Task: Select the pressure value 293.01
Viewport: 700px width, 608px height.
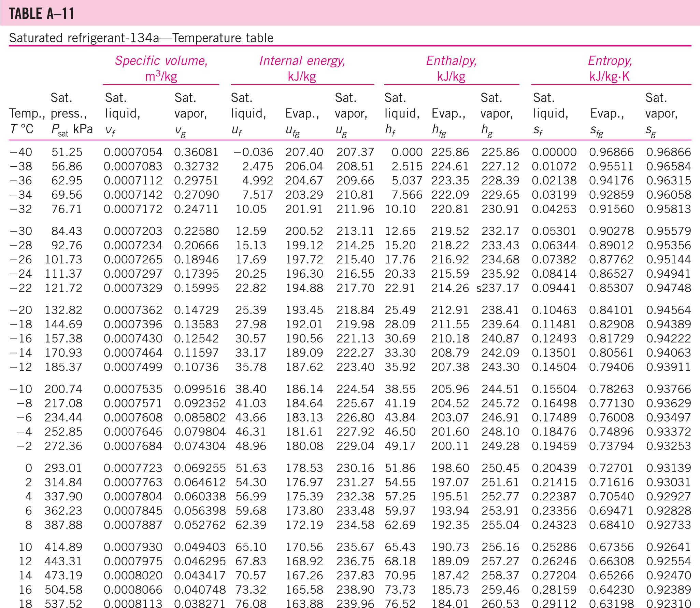Action: 63,468
